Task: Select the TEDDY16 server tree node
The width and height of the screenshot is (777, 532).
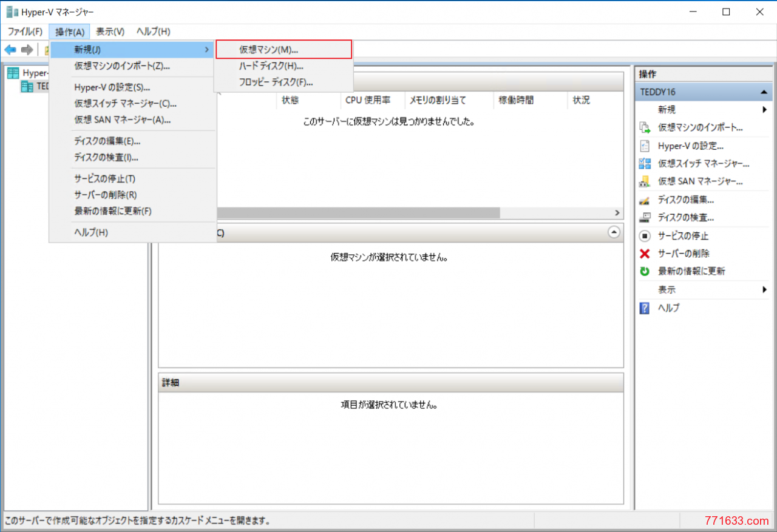Action: pos(35,87)
